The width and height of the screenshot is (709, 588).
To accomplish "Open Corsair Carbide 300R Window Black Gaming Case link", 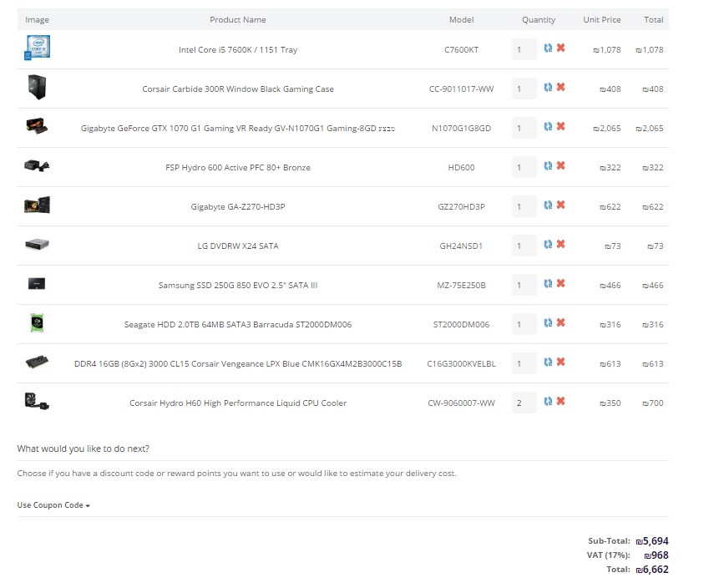I will (238, 89).
